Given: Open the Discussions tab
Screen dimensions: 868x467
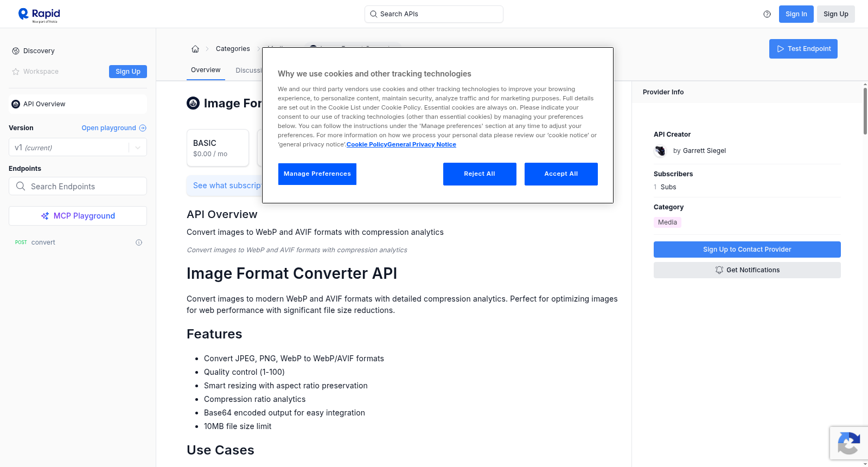Looking at the screenshot, I should click(248, 71).
